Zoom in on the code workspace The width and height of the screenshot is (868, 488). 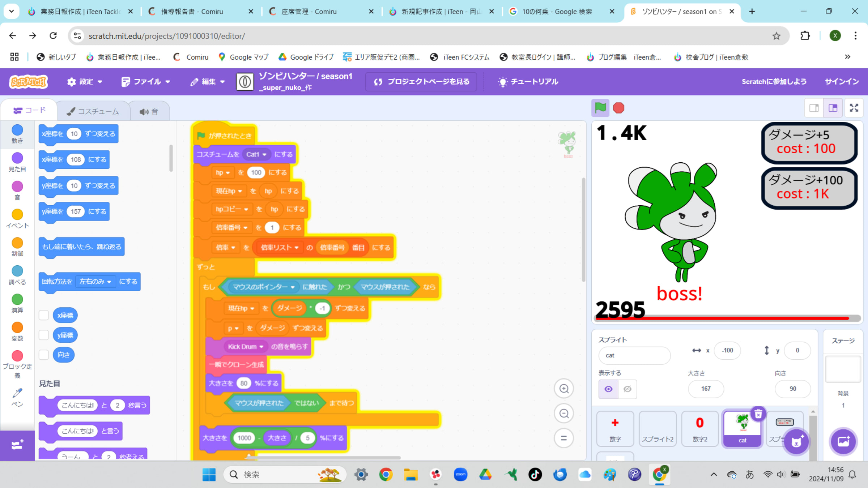point(564,389)
